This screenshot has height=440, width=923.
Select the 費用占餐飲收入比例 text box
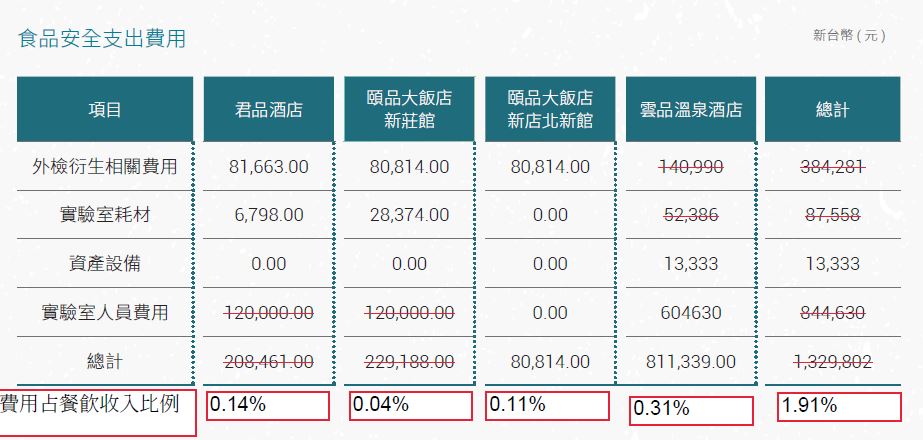point(97,412)
